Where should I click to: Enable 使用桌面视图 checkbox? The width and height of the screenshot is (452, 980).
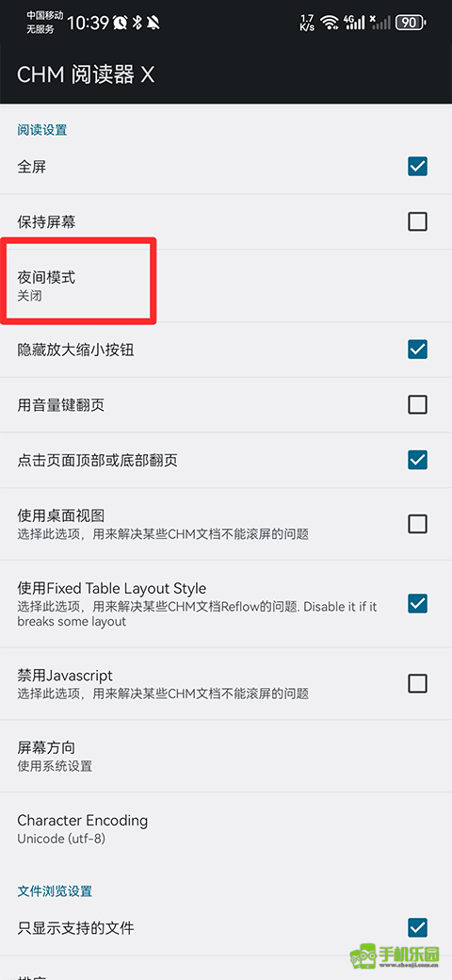(417, 524)
